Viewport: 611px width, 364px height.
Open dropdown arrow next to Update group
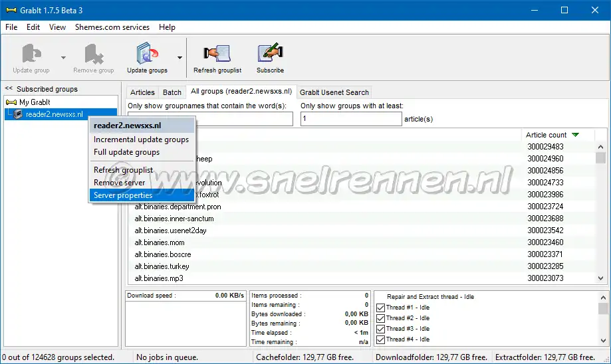[63, 58]
